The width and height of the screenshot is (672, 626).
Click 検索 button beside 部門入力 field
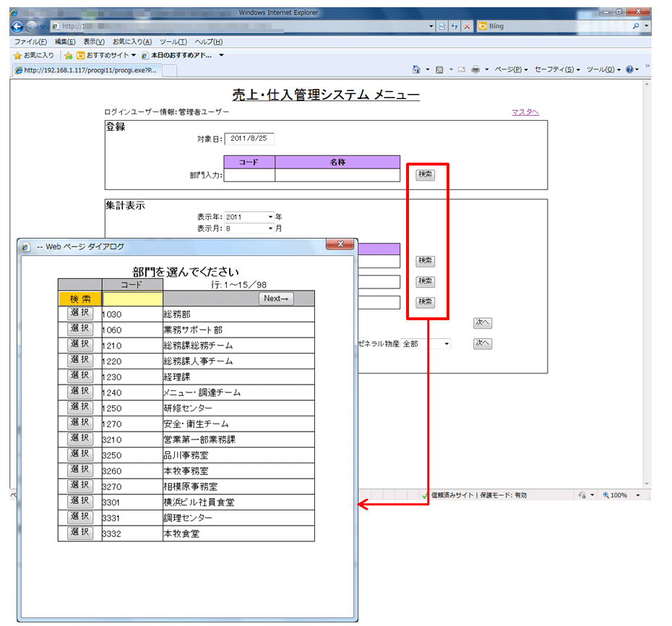(425, 174)
